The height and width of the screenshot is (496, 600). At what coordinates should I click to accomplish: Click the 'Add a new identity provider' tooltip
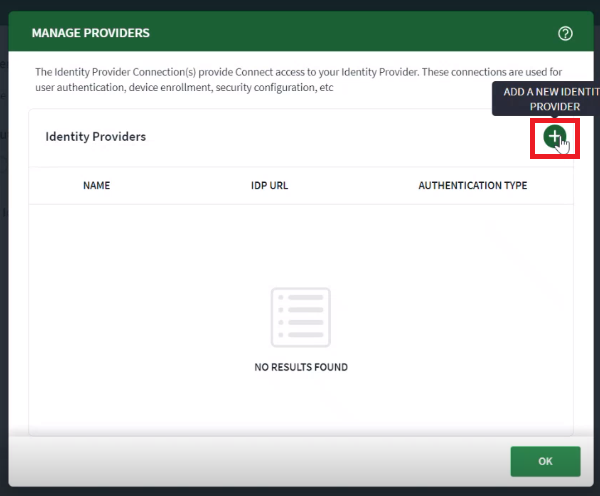point(544,99)
